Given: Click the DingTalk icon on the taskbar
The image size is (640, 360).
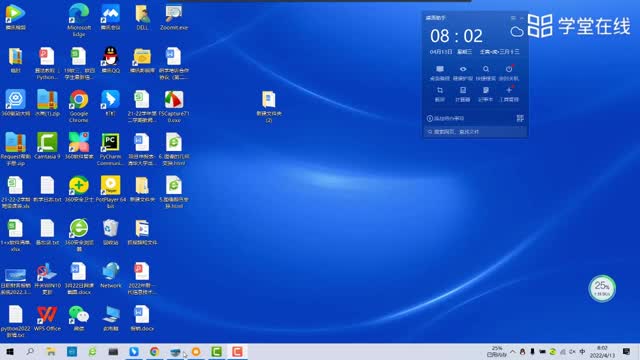Looking at the screenshot, I should 134,352.
